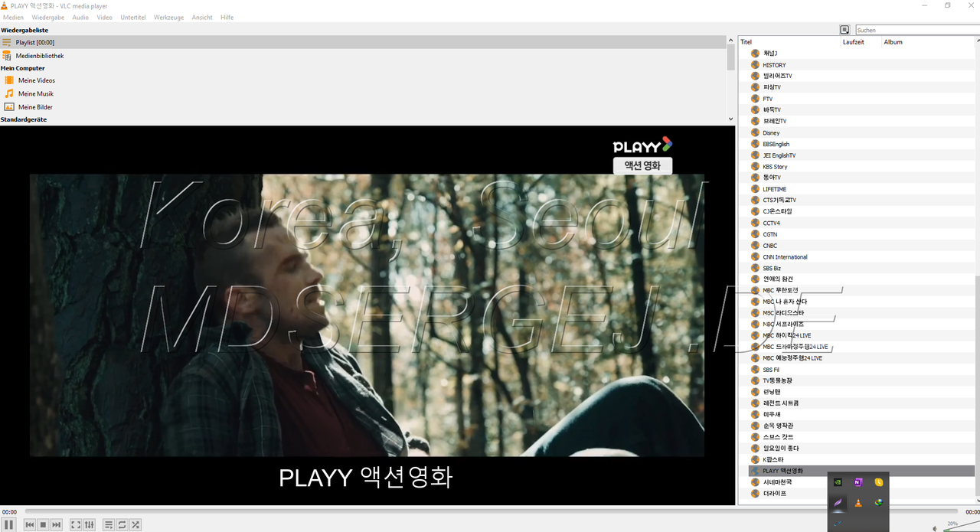Open the Medien menu
The image size is (980, 532).
(13, 17)
